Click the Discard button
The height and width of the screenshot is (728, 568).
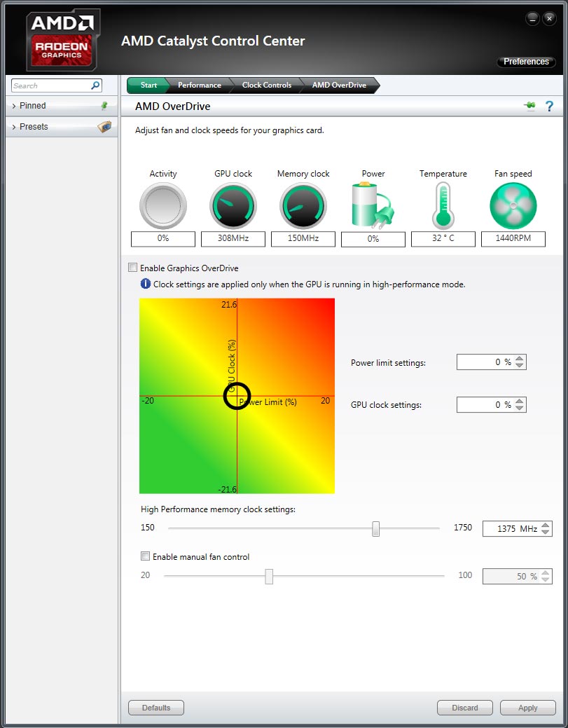[465, 708]
